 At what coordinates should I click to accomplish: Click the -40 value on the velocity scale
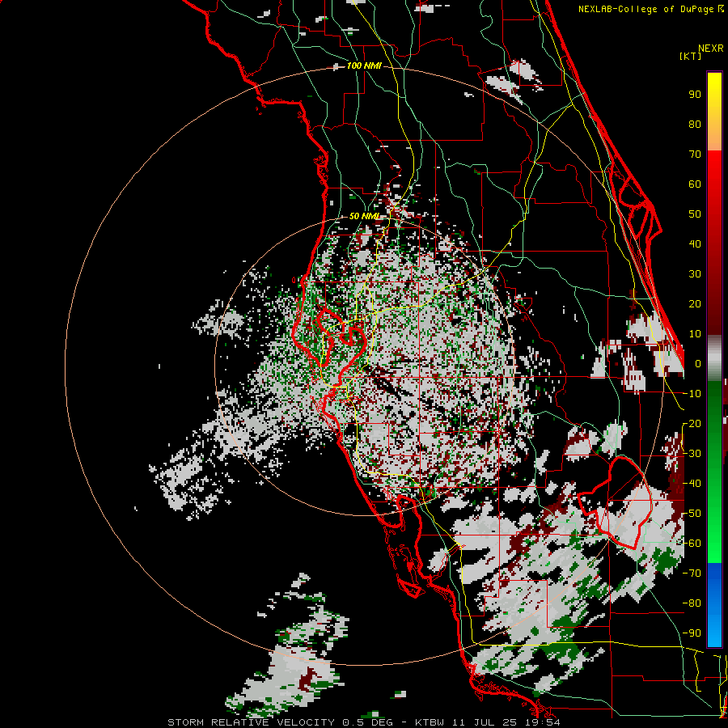tap(692, 484)
